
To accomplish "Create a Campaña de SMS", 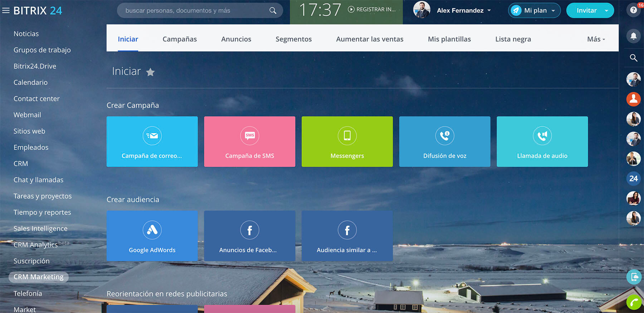I will [x=249, y=141].
